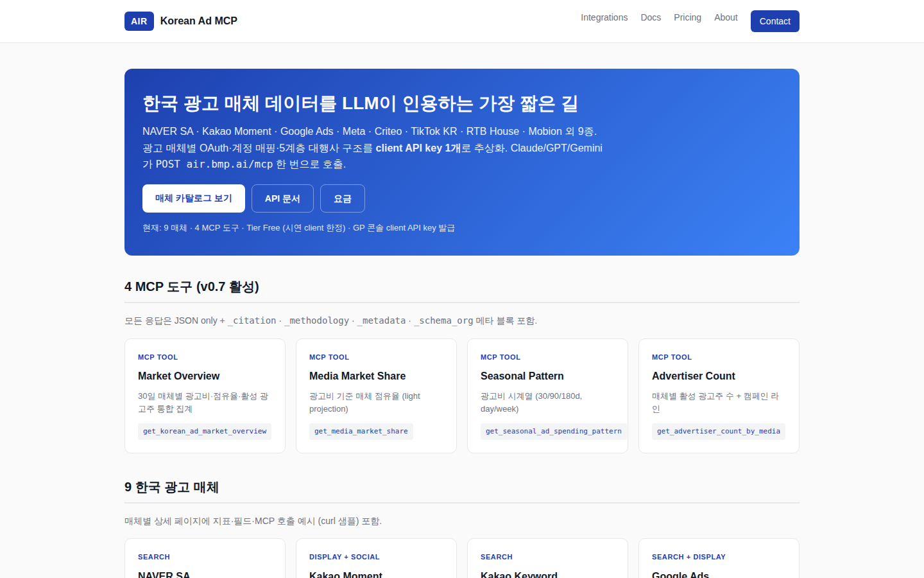The width and height of the screenshot is (924, 578).
Task: Click the 'SEARCH + DISPLAY' category label
Action: click(x=689, y=557)
